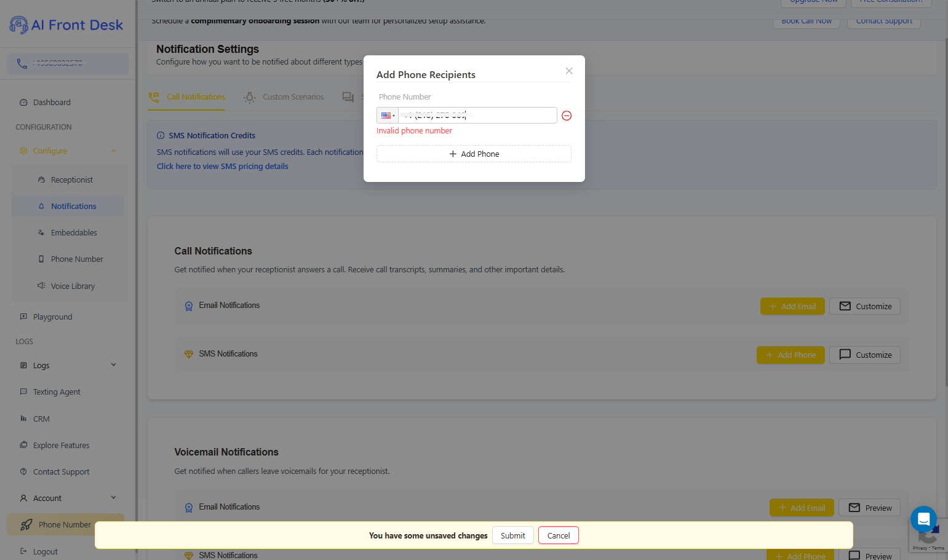Click the SMS Notification Credits info icon

[x=161, y=136]
